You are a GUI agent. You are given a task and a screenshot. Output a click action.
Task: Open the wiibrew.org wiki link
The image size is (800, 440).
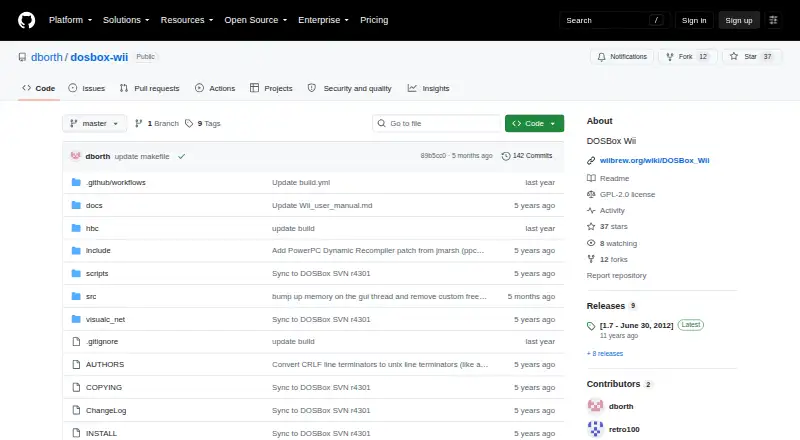pos(654,160)
